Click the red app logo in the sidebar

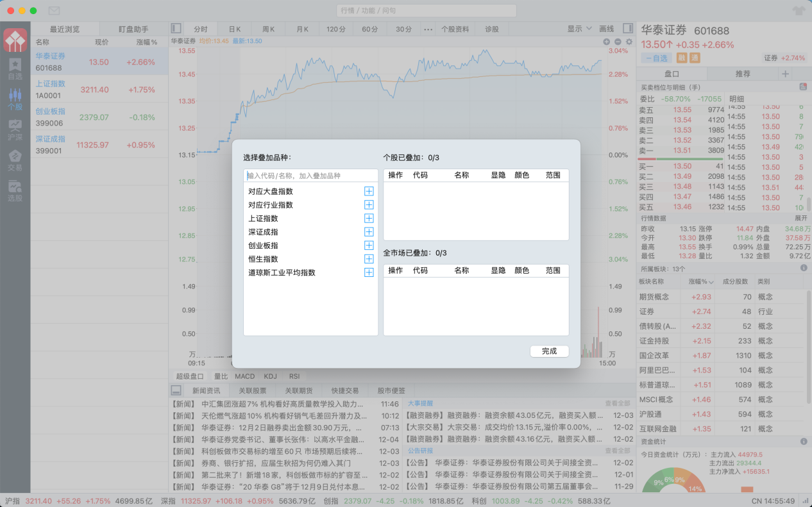tap(15, 40)
